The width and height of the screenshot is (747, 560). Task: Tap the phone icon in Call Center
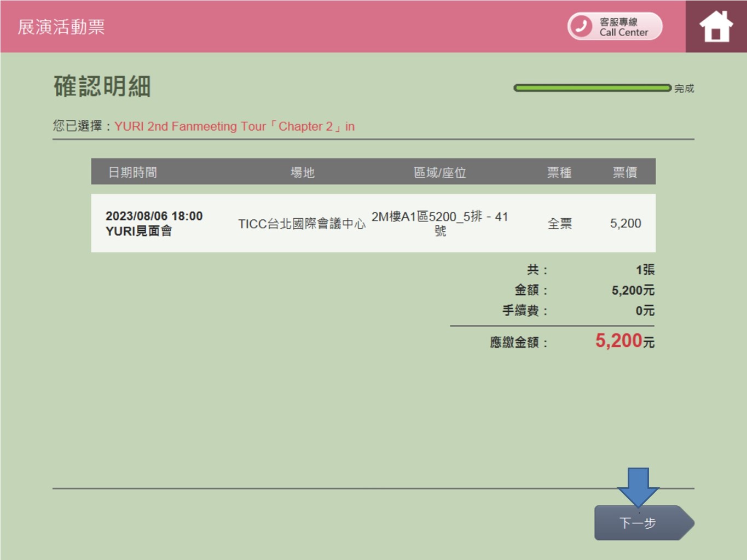[581, 26]
